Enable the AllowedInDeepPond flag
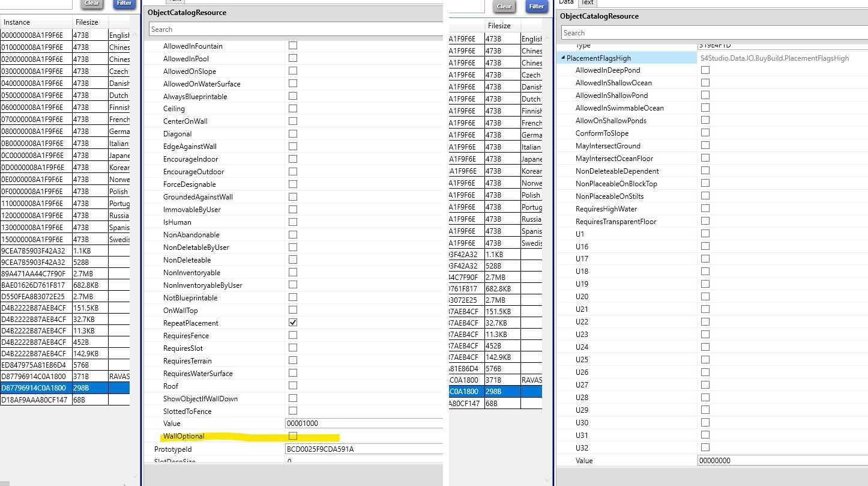Viewport: 868px width, 486px height. (x=705, y=70)
